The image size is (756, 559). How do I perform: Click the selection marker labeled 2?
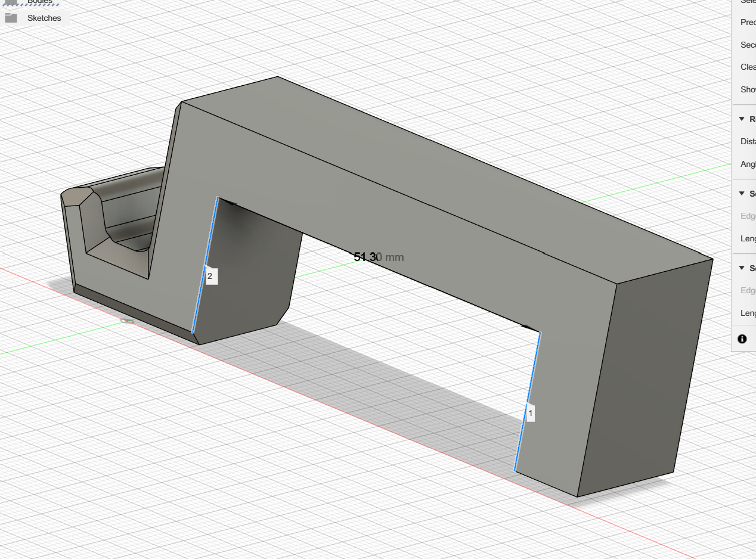pos(210,276)
